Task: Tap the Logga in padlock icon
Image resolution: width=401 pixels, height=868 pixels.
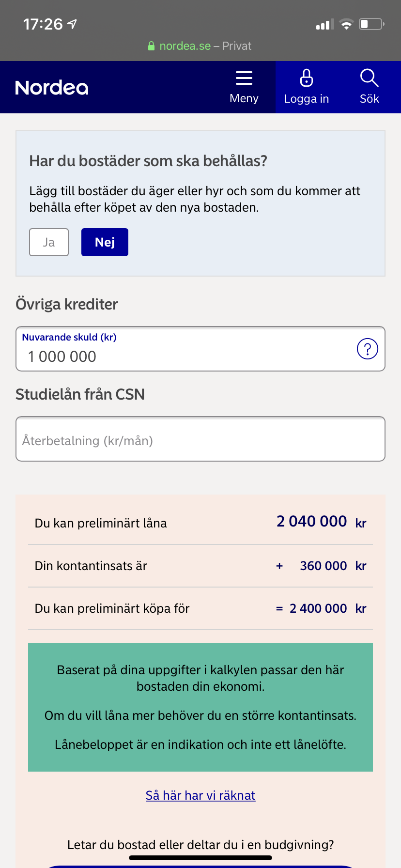Action: pos(306,77)
